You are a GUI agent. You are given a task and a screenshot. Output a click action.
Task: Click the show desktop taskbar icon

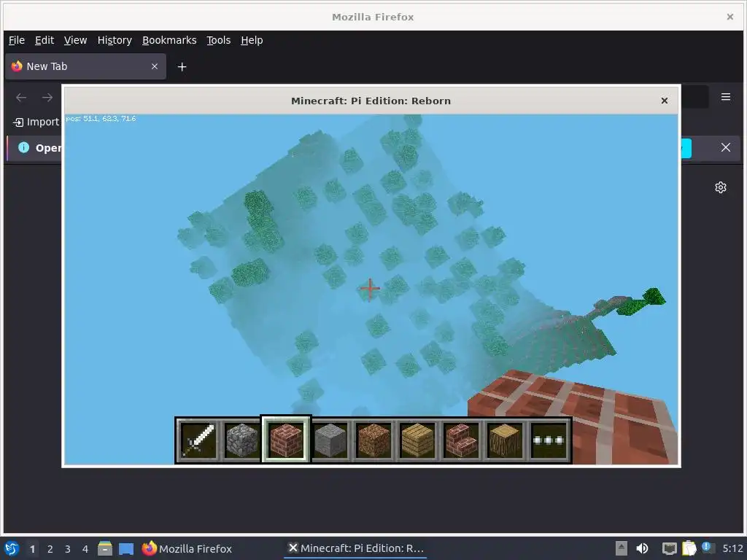click(x=126, y=548)
